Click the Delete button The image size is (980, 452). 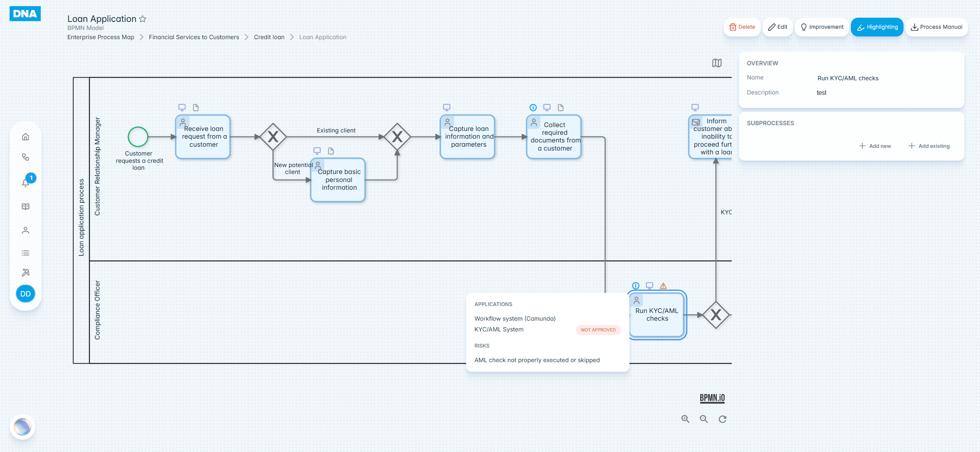pyautogui.click(x=742, y=27)
